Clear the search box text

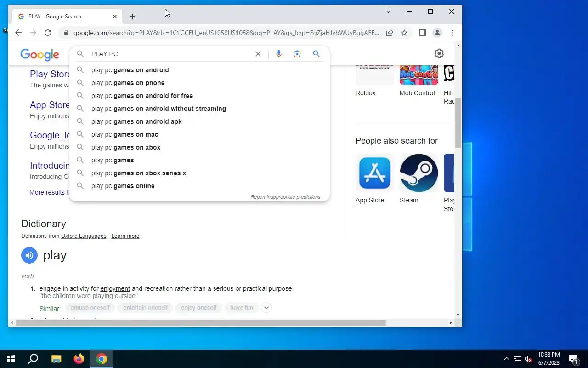point(258,54)
